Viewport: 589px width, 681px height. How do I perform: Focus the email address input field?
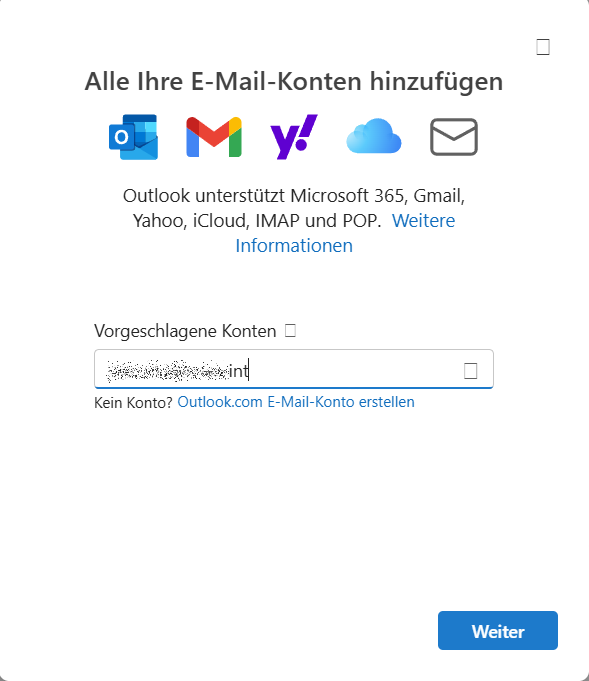[294, 369]
